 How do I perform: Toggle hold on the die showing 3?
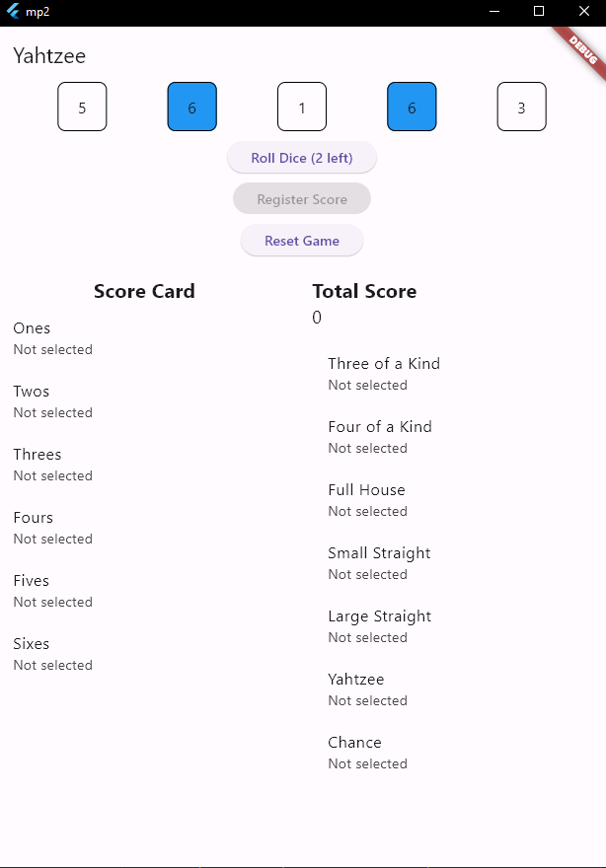(x=522, y=107)
